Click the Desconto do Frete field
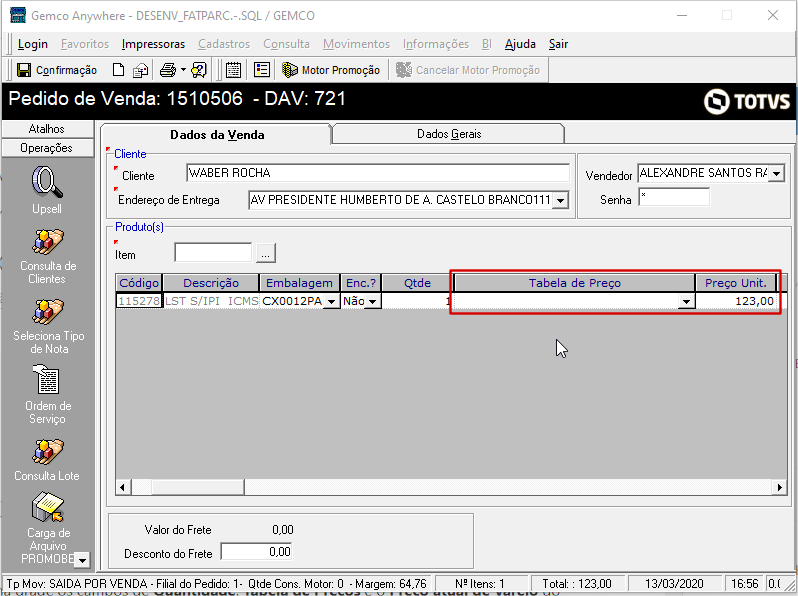This screenshot has width=798, height=596. tap(256, 552)
